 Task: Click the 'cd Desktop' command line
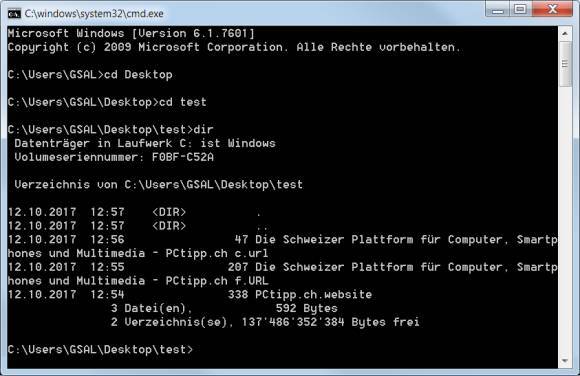point(90,74)
